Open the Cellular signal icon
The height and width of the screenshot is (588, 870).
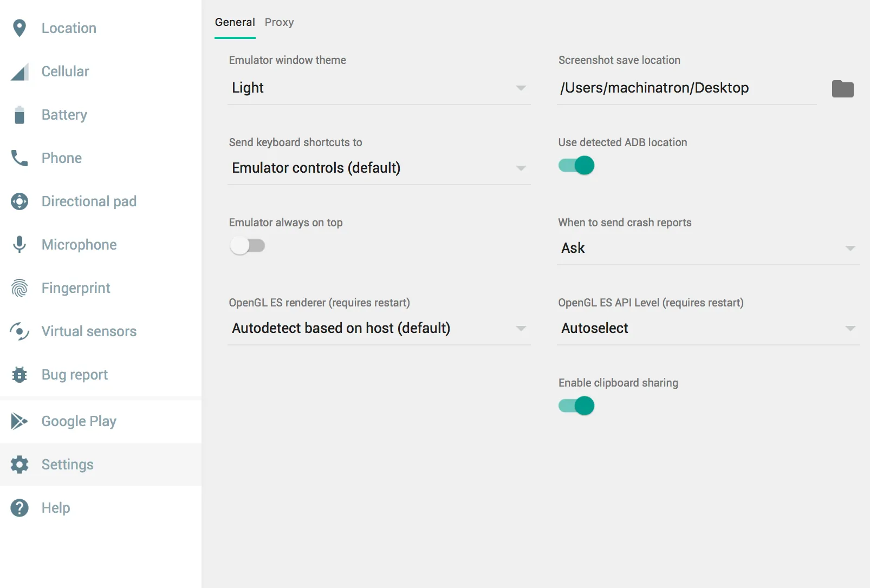pyautogui.click(x=20, y=72)
